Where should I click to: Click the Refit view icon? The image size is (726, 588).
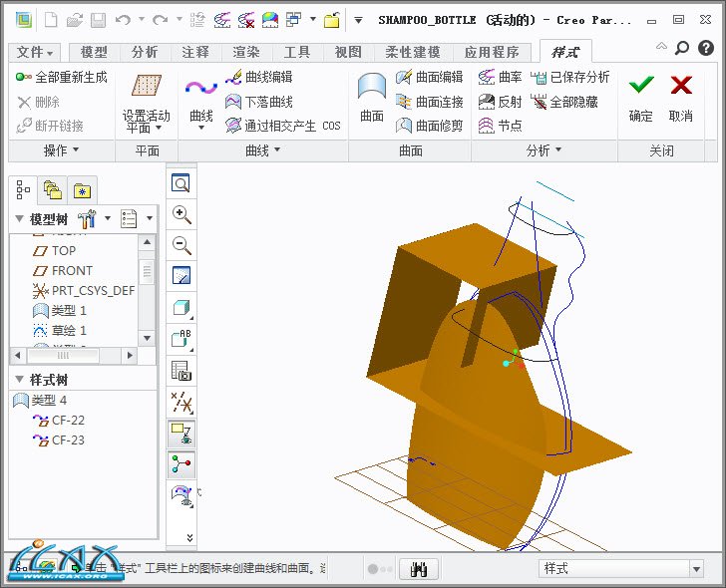[x=181, y=183]
